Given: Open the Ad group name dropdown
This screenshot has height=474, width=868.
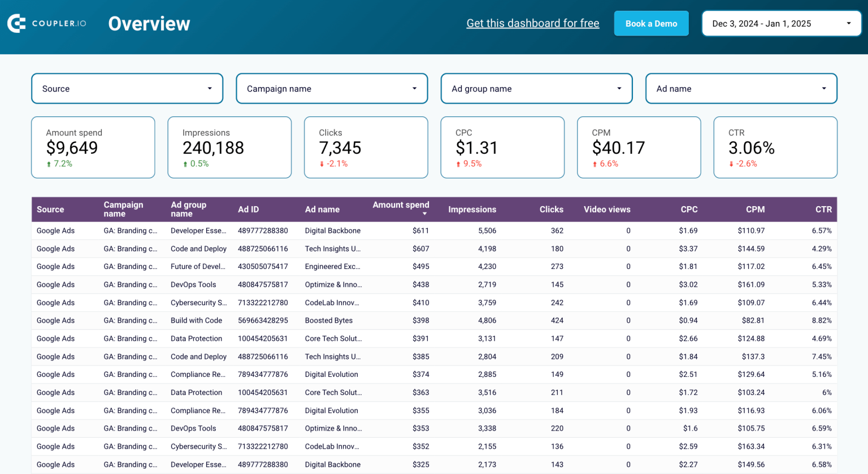Looking at the screenshot, I should coord(536,88).
